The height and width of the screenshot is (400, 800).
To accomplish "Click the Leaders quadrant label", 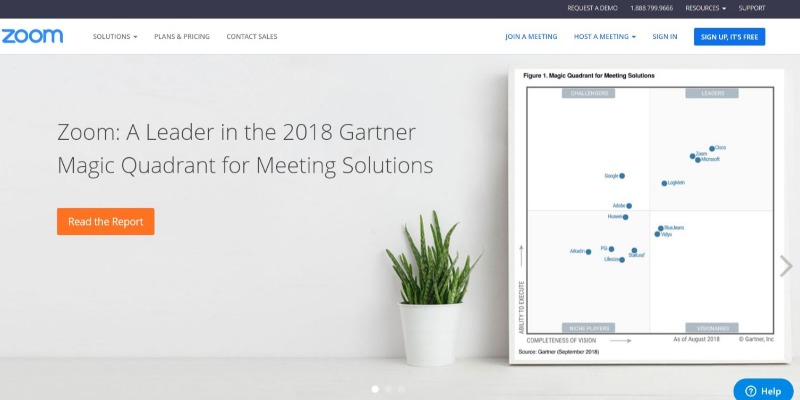I will click(712, 93).
